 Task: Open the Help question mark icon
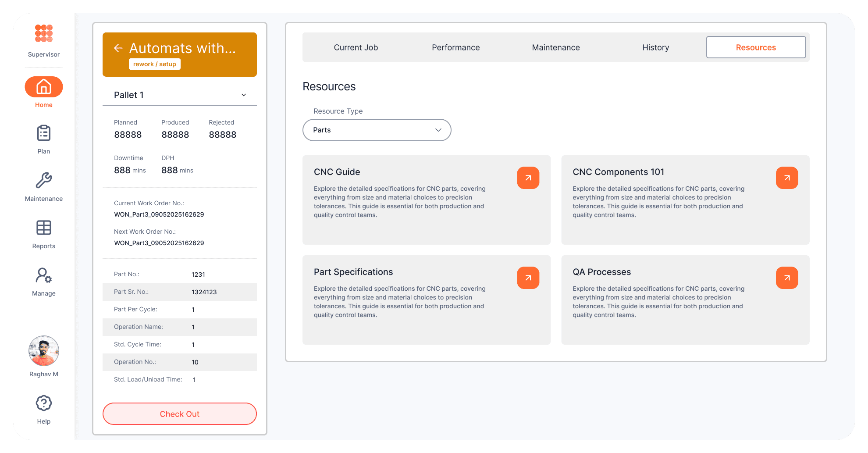click(x=44, y=403)
